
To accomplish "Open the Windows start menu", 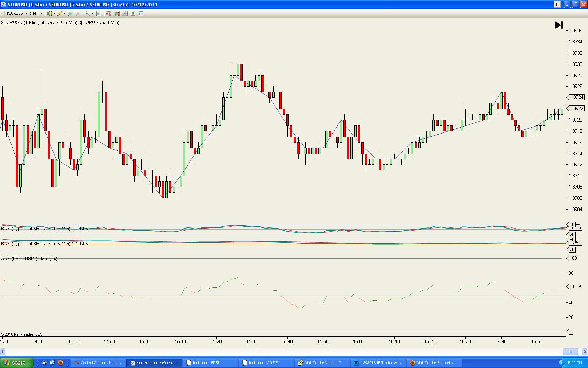I will [17, 363].
